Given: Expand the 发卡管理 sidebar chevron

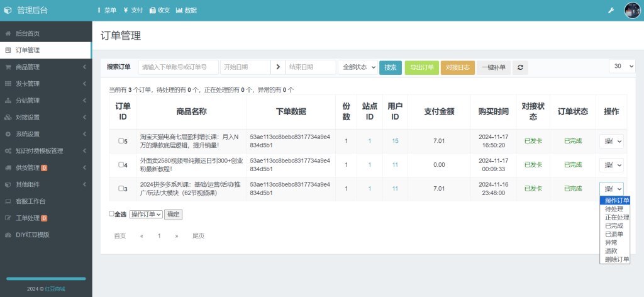Looking at the screenshot, I should [x=84, y=84].
